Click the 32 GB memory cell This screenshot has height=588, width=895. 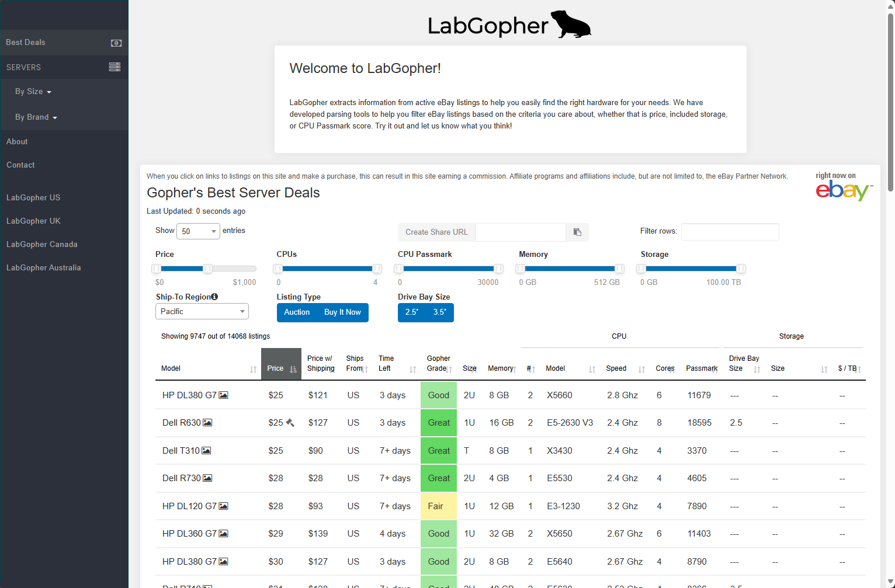pyautogui.click(x=501, y=534)
